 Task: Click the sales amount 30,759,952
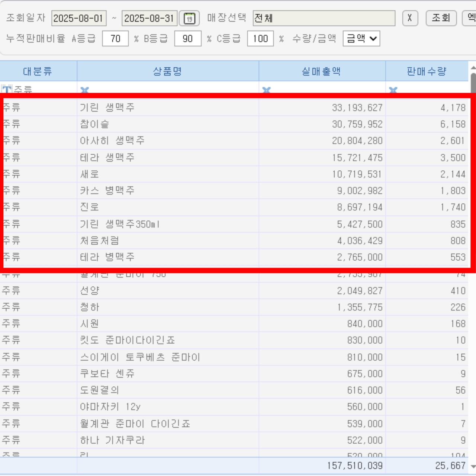pyautogui.click(x=357, y=124)
